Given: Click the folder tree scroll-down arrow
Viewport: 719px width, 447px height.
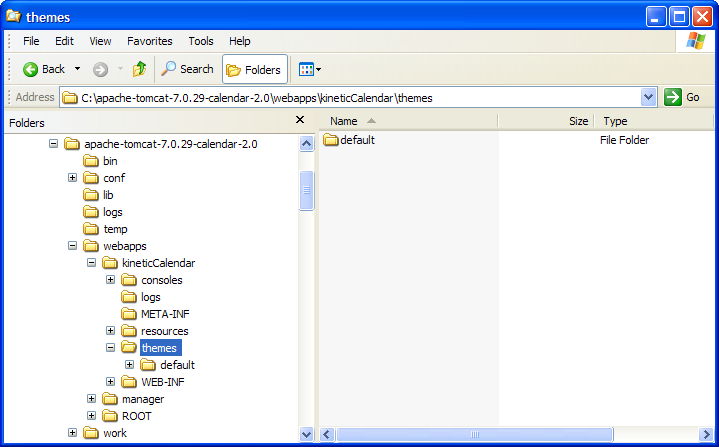Looking at the screenshot, I should (x=306, y=434).
